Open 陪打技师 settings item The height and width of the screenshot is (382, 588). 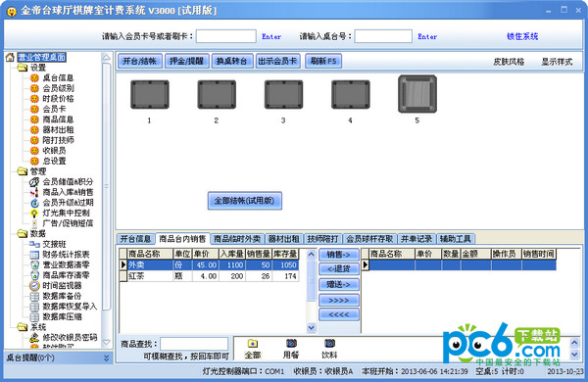[58, 140]
